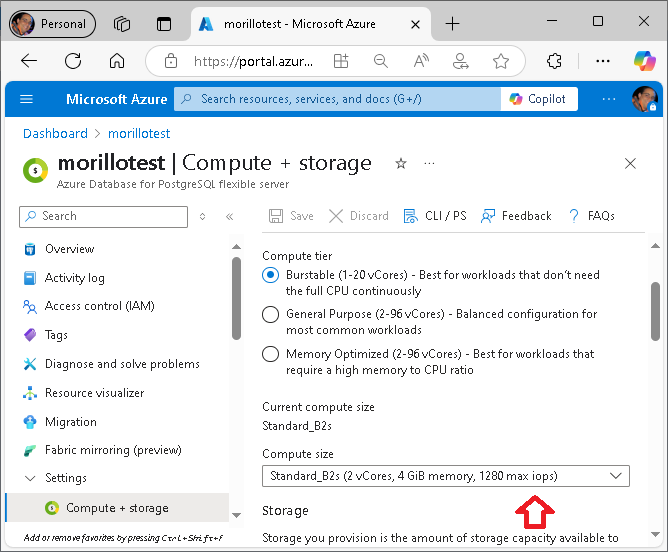Select the Burstable compute tier radio button
The image size is (668, 552).
coord(271,275)
